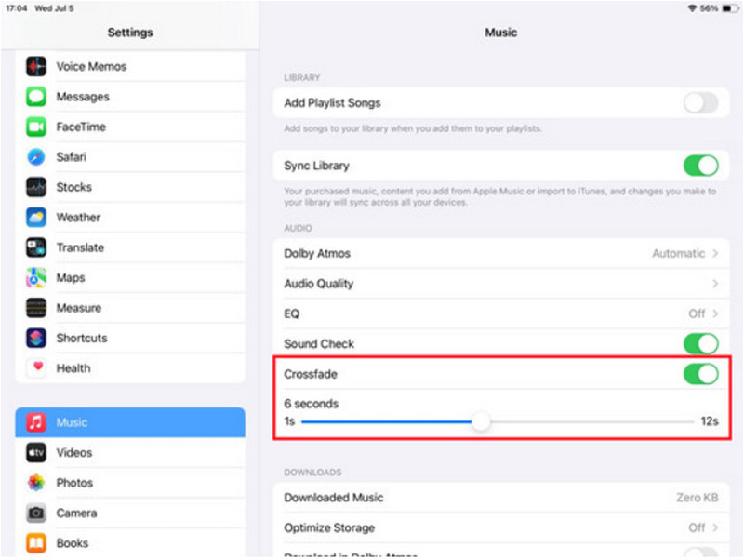Open Weather settings
This screenshot has height=560, width=744.
[130, 218]
